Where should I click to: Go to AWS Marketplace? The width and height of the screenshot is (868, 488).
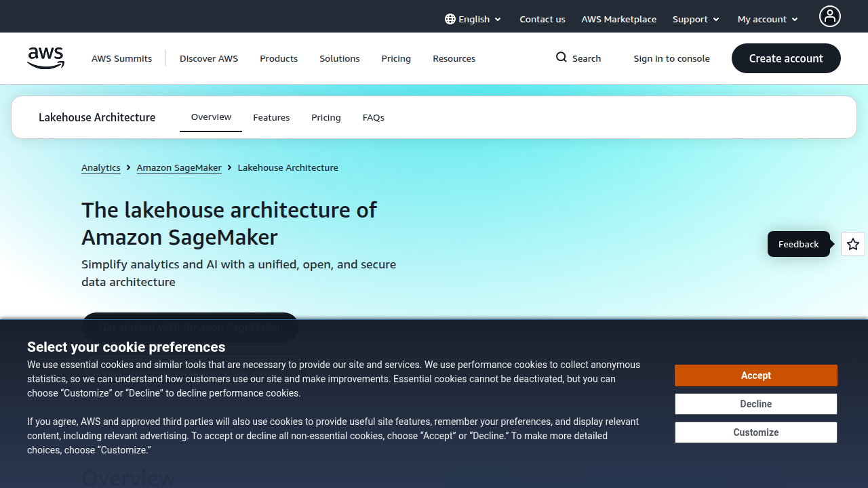(618, 19)
